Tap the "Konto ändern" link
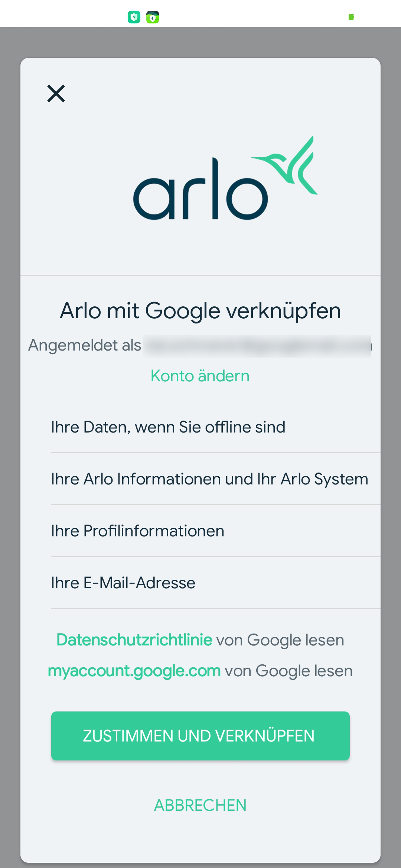Viewport: 401px width, 868px height. click(200, 376)
